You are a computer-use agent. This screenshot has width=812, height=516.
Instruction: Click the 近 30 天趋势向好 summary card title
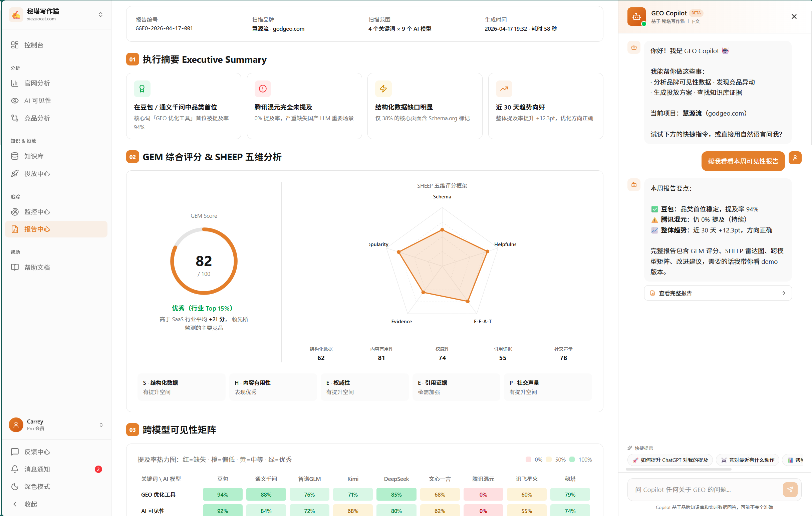click(520, 107)
